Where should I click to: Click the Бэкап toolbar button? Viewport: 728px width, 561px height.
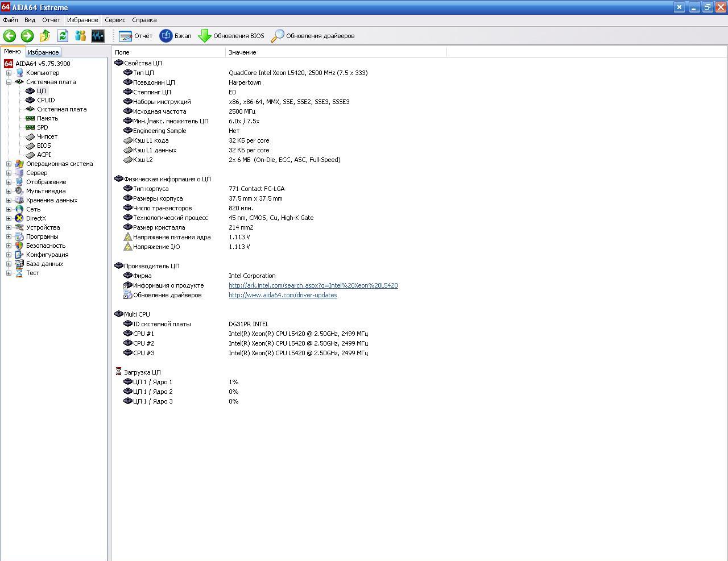[175, 36]
